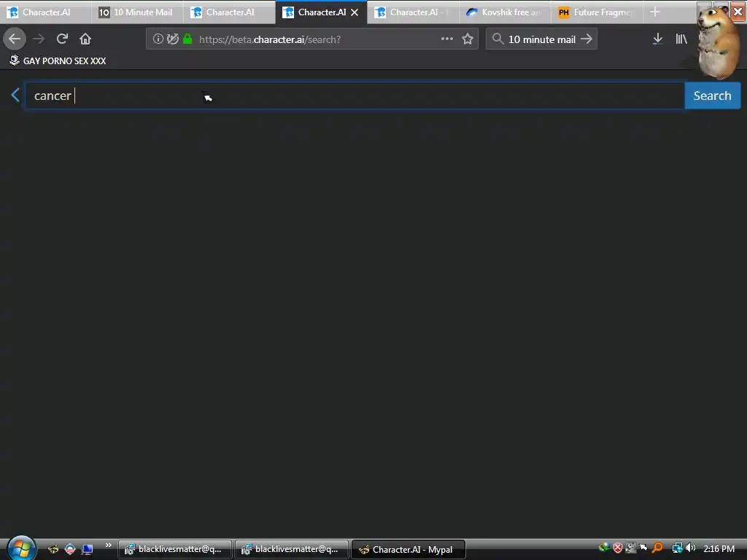Switch to the Future Fragments tab

[x=597, y=12]
